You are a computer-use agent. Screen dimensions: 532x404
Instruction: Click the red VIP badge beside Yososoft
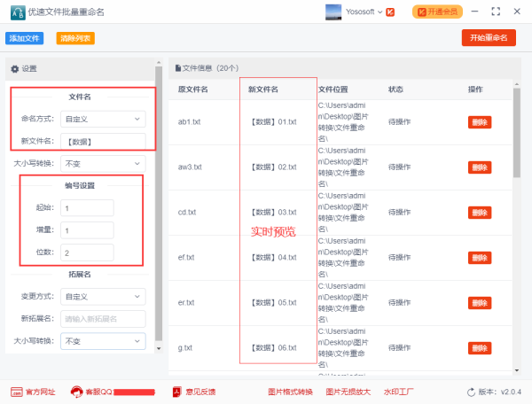pos(393,12)
